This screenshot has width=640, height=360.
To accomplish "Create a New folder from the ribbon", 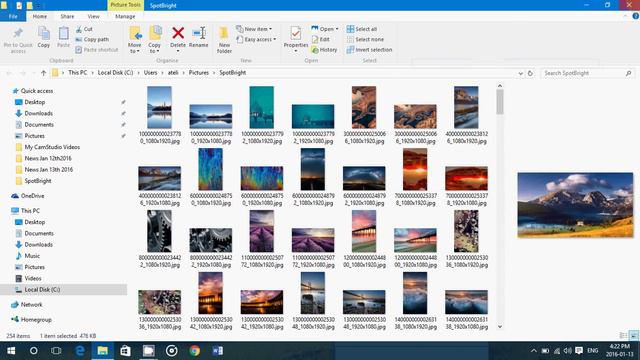I will [224, 40].
